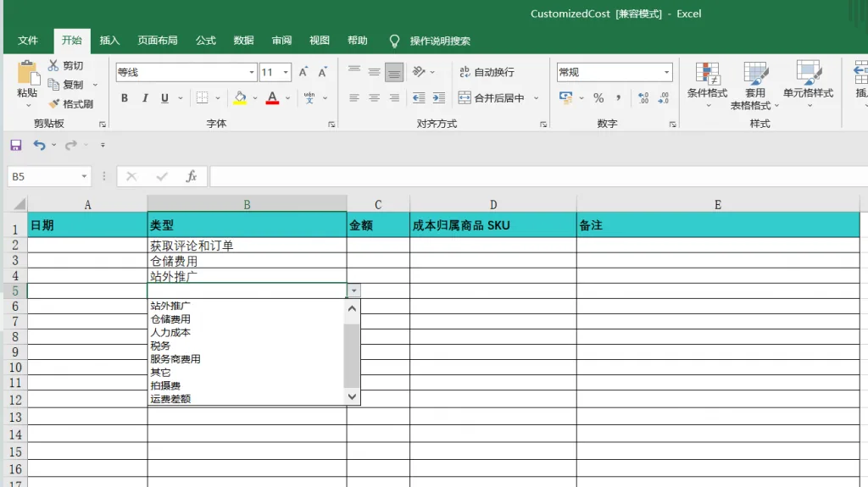Viewport: 868px width, 487px height.
Task: Click the phonetic guide (wén) icon
Action: point(309,98)
